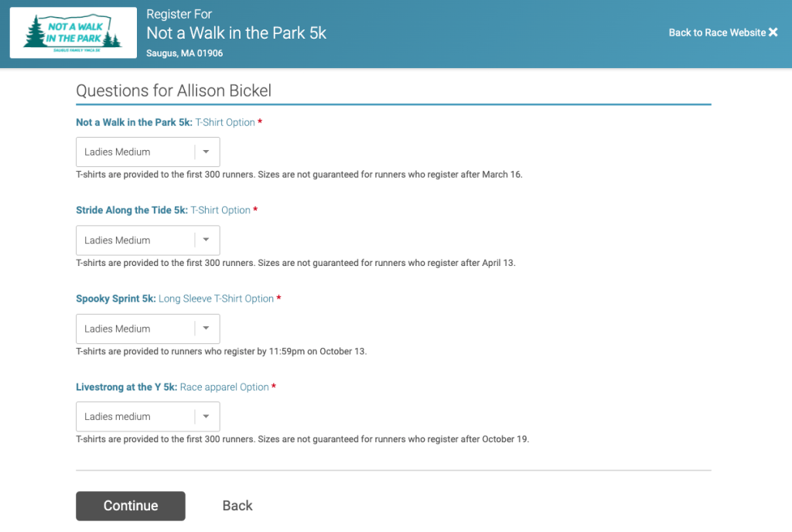Click the Questions for Allison Bickel heading
This screenshot has width=792, height=532.
point(174,90)
